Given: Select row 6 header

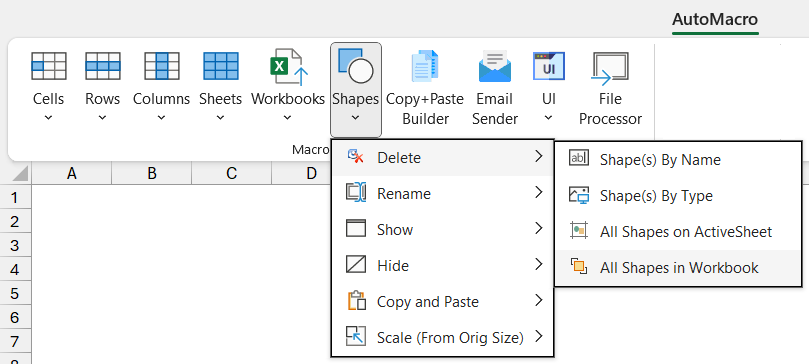Looking at the screenshot, I should [14, 317].
